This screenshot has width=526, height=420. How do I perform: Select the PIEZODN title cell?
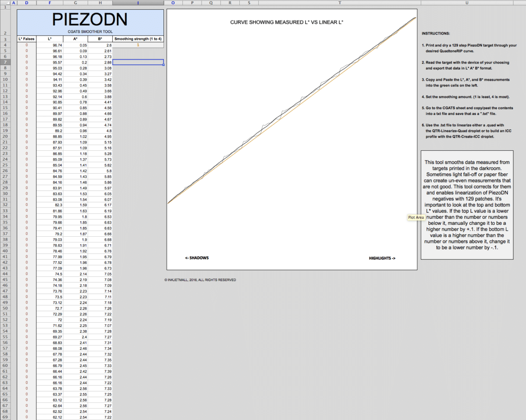90,22
